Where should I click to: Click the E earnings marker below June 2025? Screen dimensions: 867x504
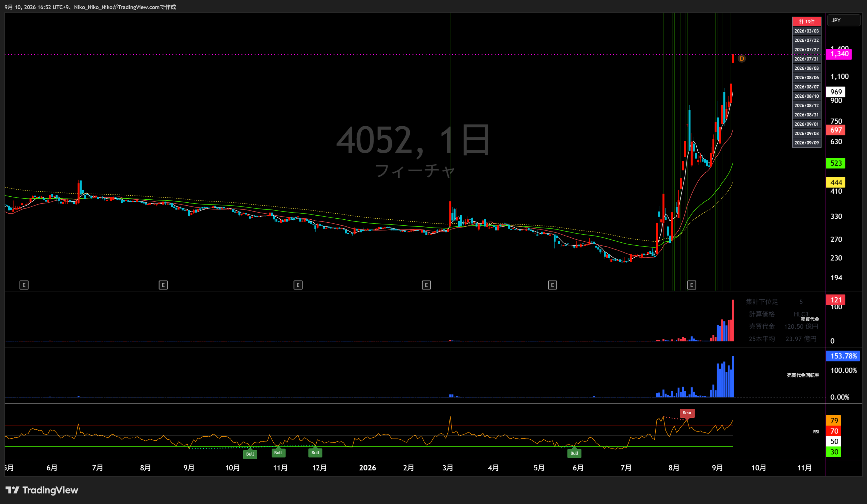tap(24, 285)
